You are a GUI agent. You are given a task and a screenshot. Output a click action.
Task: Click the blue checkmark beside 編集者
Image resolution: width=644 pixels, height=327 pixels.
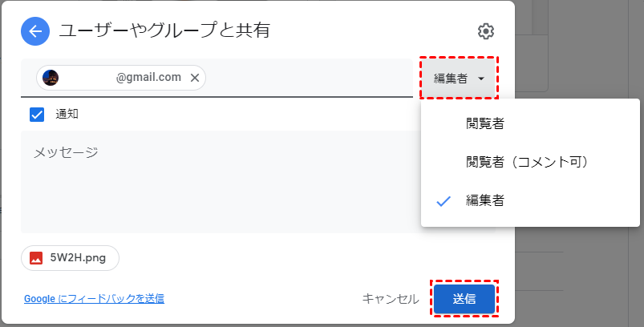(444, 201)
